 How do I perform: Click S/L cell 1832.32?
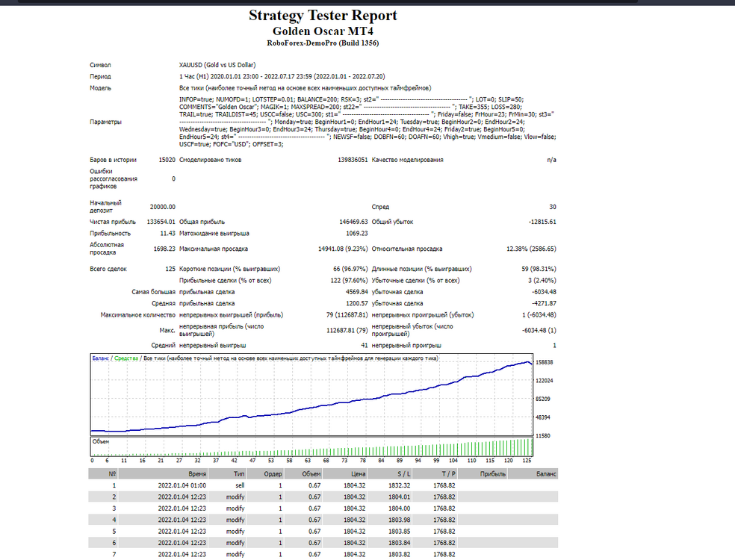(x=400, y=485)
